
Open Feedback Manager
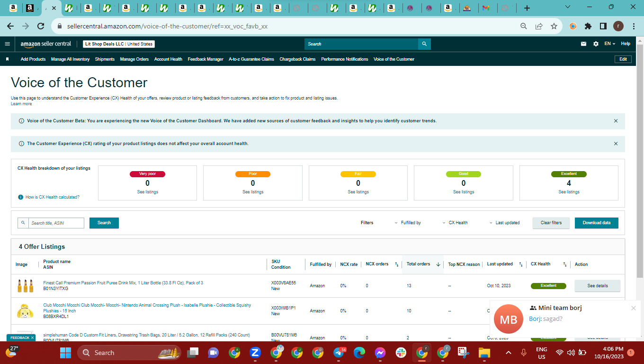pyautogui.click(x=206, y=59)
